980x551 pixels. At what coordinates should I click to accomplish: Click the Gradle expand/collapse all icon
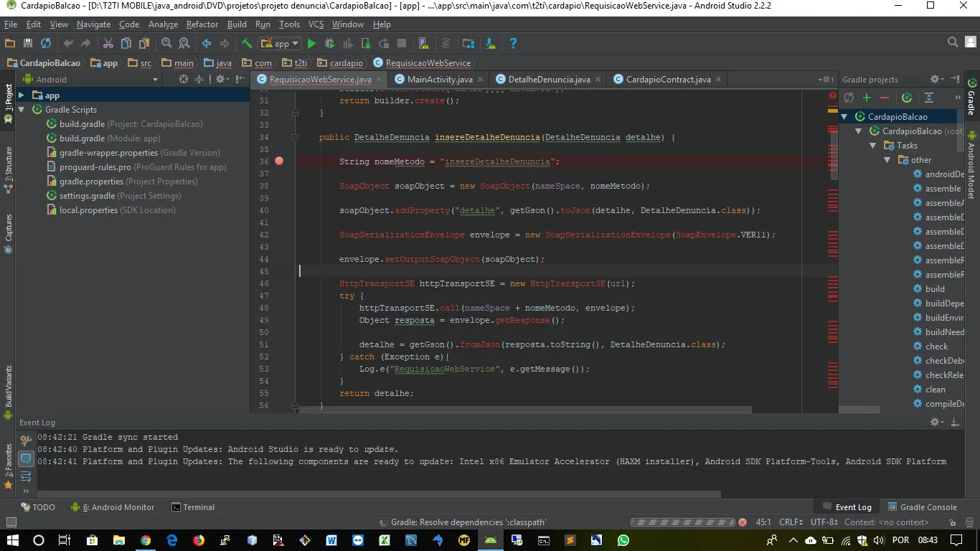[929, 98]
